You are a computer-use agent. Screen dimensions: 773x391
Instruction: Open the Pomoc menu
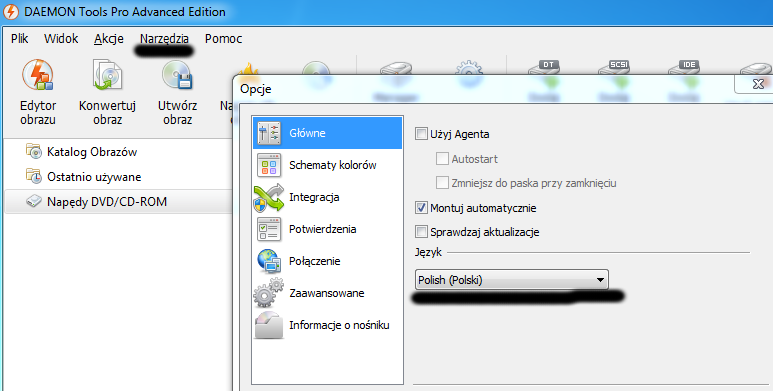pos(223,38)
